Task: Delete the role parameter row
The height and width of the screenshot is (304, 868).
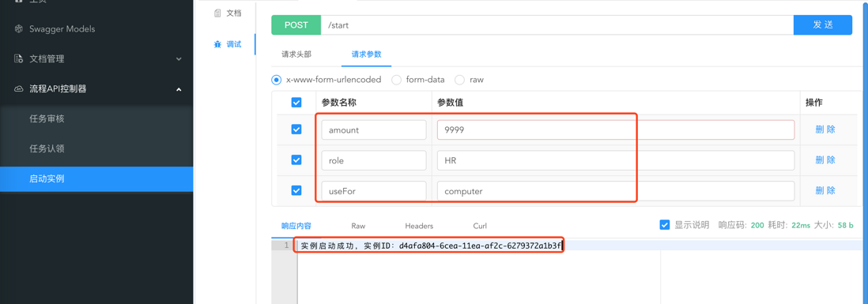Action: pyautogui.click(x=825, y=160)
